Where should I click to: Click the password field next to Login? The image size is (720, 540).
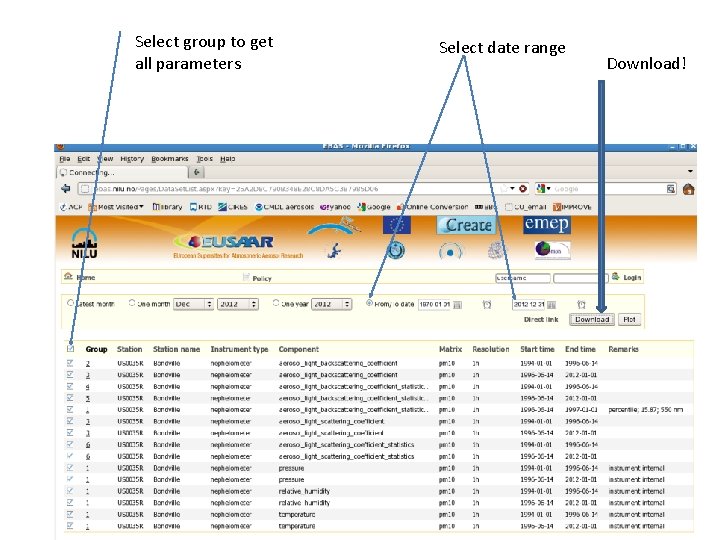click(x=581, y=278)
